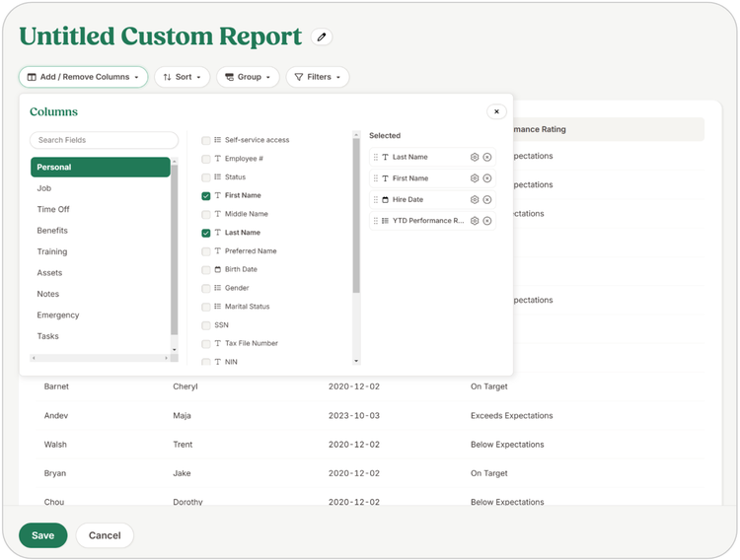Click the Jake first name cell
Viewport: 740px width, 560px height.
tap(182, 473)
